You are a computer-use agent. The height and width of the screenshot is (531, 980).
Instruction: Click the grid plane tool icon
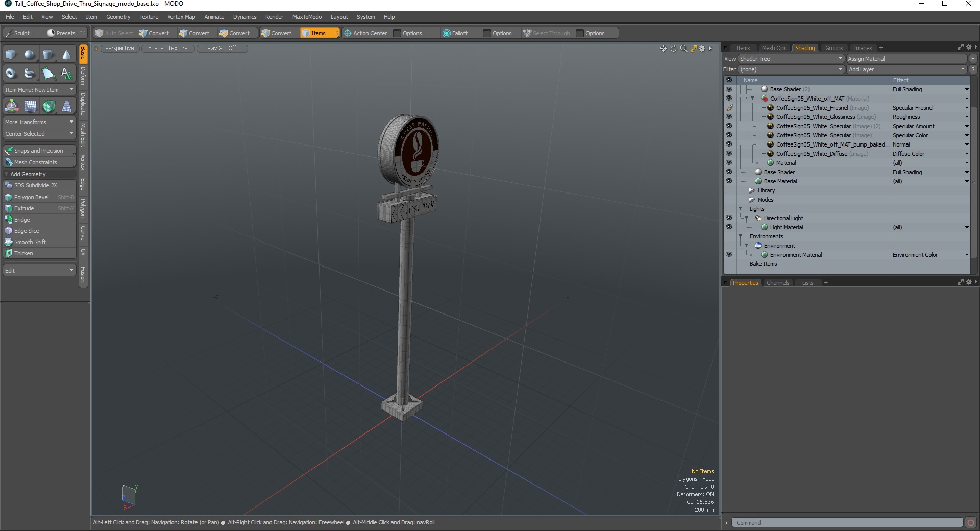coord(30,106)
